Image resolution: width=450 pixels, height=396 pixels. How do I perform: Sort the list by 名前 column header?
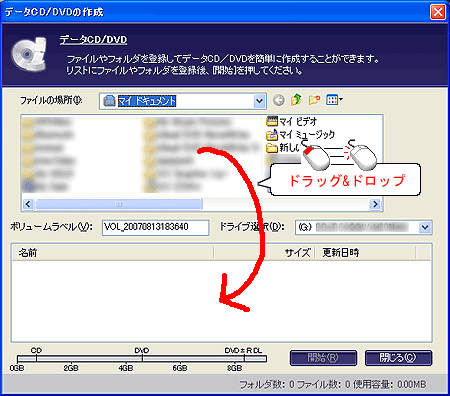(113, 253)
